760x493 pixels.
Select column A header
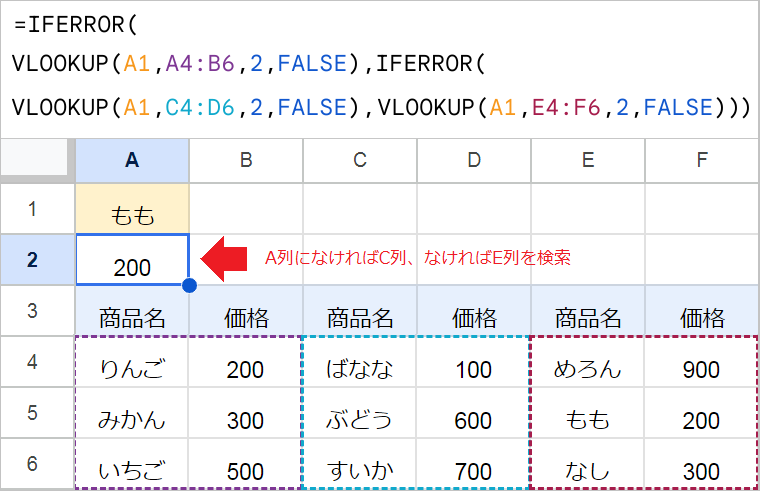coord(132,160)
